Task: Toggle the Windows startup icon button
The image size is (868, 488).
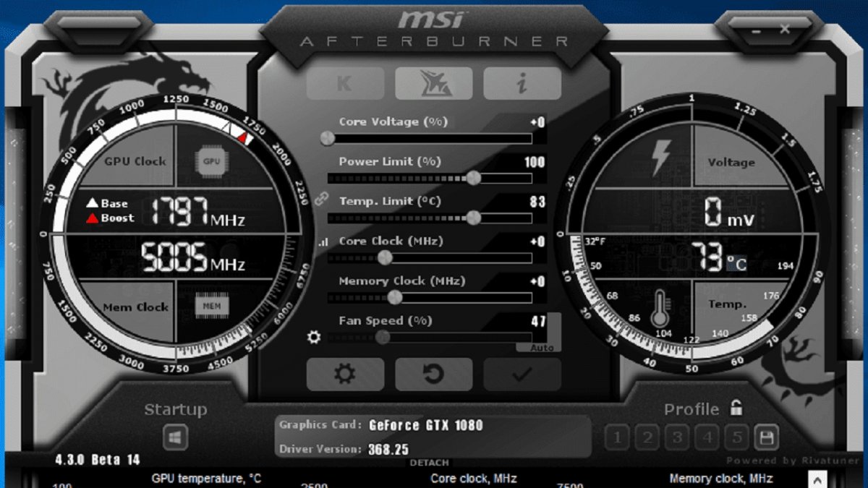Action: [x=175, y=437]
